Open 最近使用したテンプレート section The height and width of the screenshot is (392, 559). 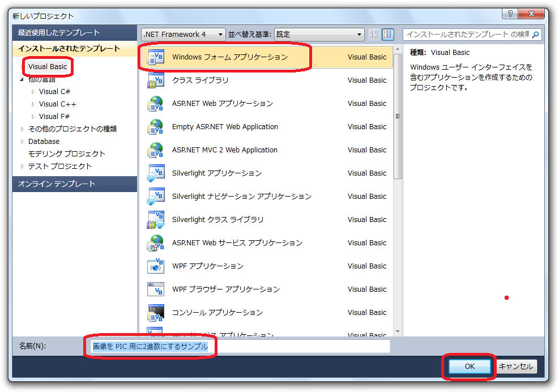[75, 33]
